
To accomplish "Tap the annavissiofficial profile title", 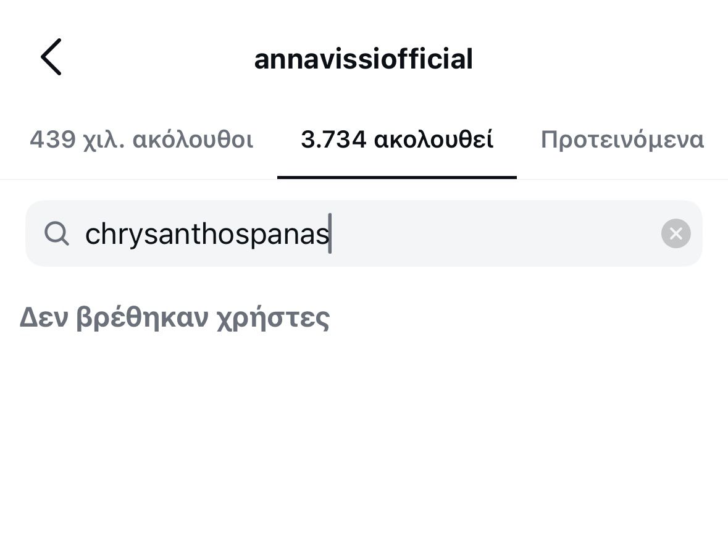I will coord(363,59).
